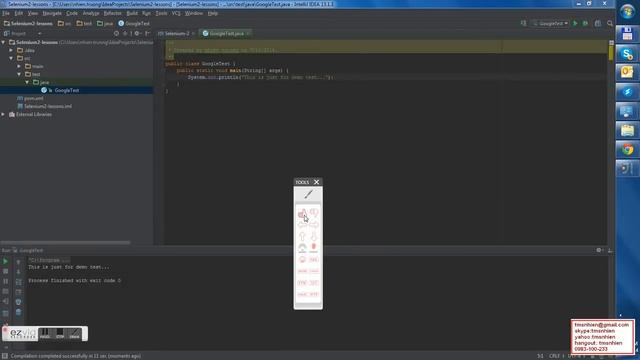
Task: Open the GoogleTest run configuration dropdown
Action: point(551,24)
